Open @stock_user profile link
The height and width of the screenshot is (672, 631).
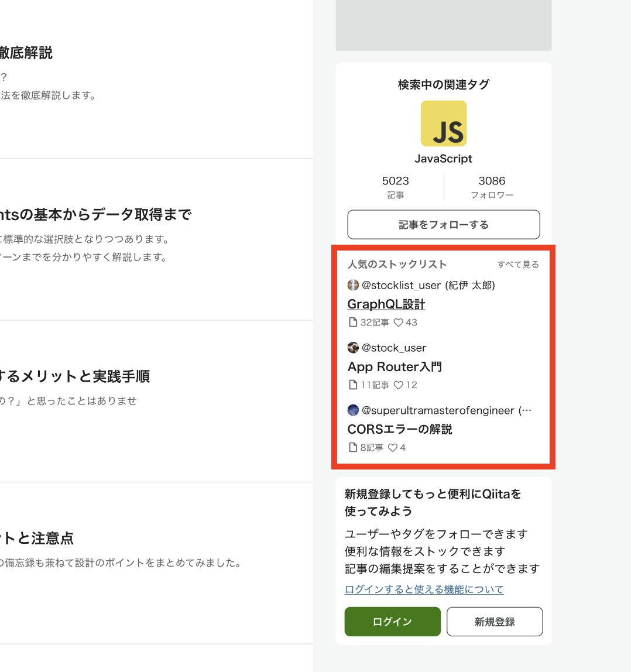click(394, 348)
